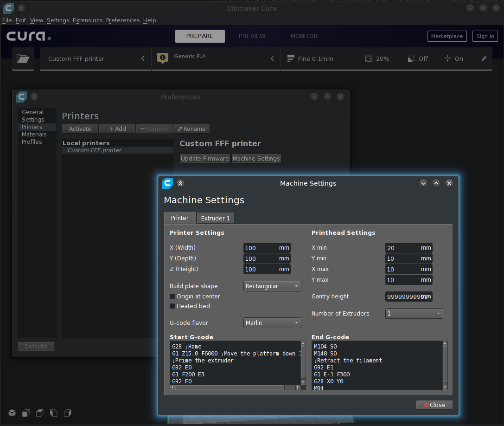Select the front view camera icon
Image resolution: width=504 pixels, height=426 pixels.
[x=26, y=413]
